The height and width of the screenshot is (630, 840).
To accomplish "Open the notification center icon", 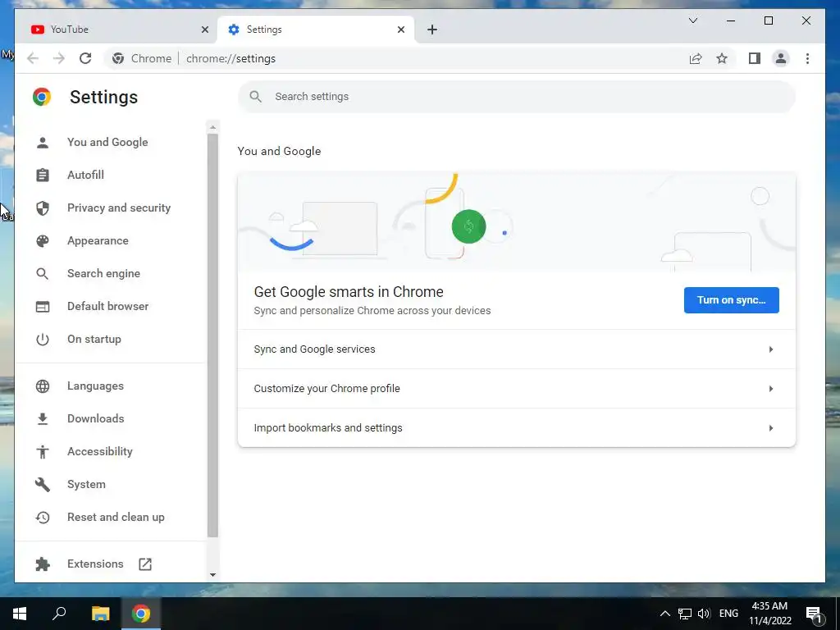I will pyautogui.click(x=814, y=614).
